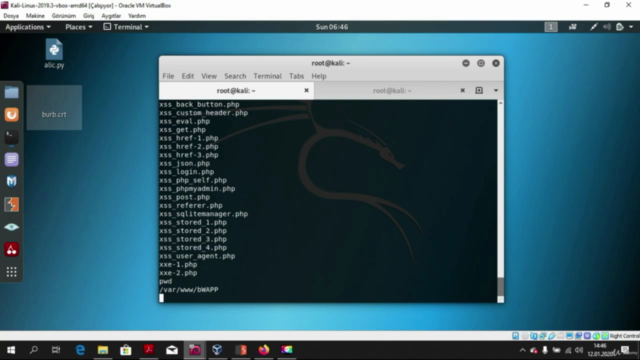Screen dimensions: 640x360
Task: Switch to the second root@kali terminal tab
Action: 392,91
